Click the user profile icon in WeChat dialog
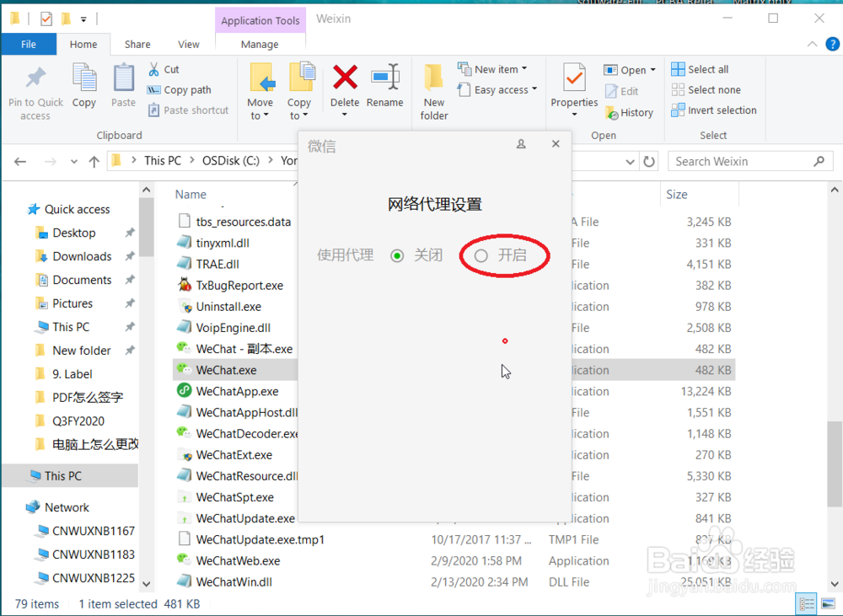 click(x=521, y=144)
